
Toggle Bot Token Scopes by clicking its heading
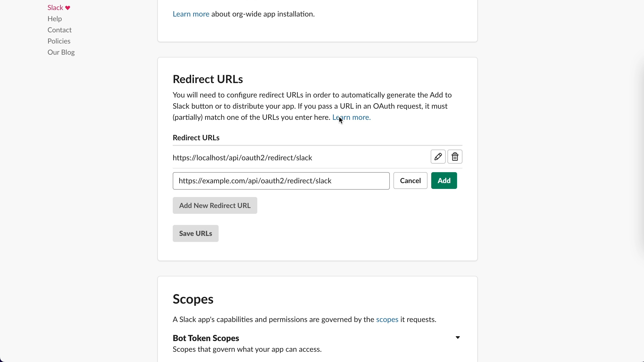click(206, 338)
